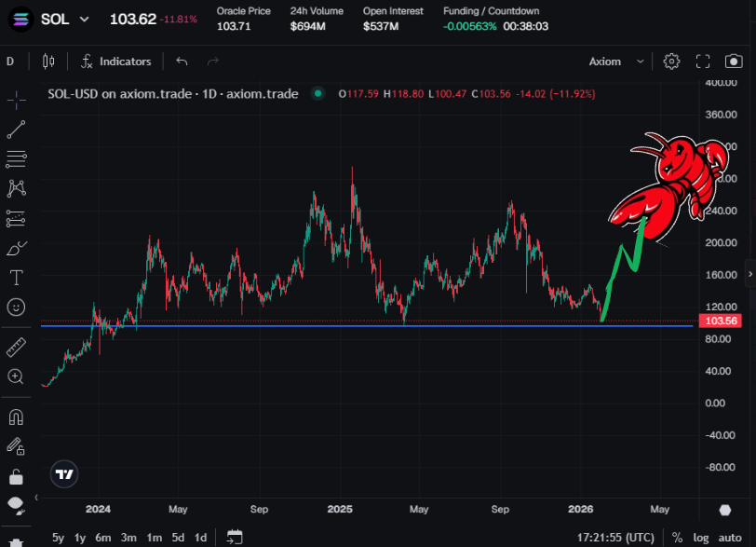Collapse the left drawing toolbar arrow
The height and width of the screenshot is (547, 756).
pyautogui.click(x=36, y=498)
